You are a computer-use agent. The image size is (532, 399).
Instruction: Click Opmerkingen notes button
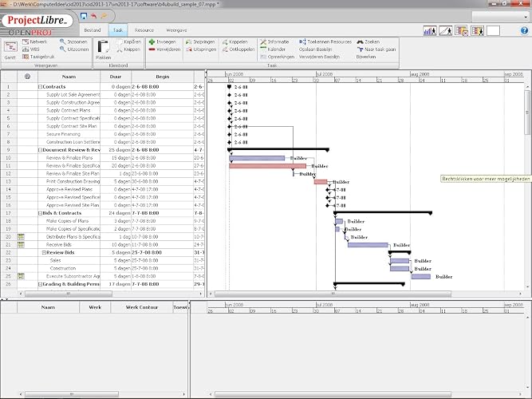pyautogui.click(x=278, y=57)
